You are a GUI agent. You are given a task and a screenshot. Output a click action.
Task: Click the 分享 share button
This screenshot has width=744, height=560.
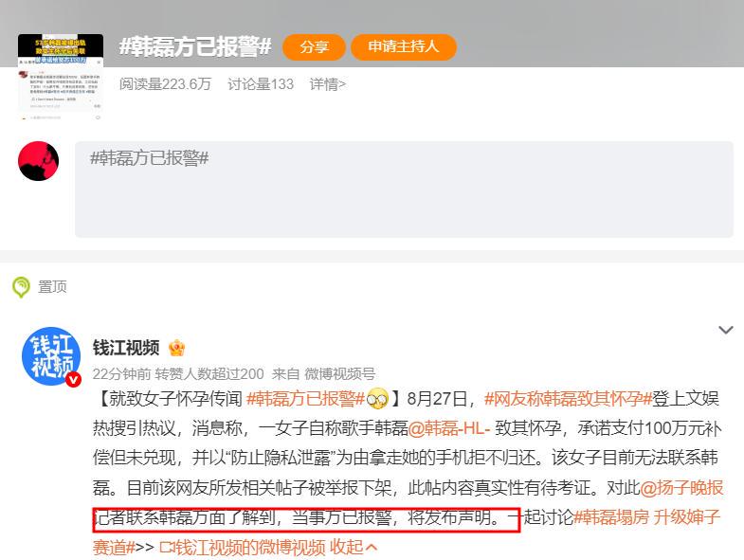[314, 47]
